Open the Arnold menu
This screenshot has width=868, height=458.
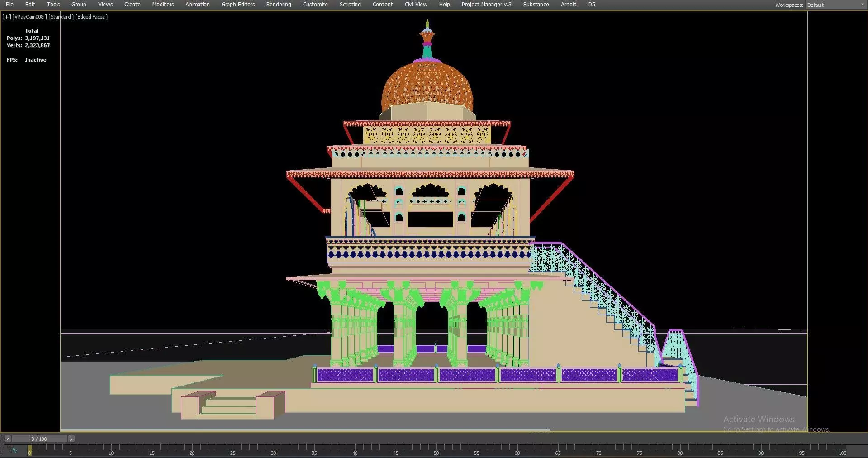(x=569, y=5)
